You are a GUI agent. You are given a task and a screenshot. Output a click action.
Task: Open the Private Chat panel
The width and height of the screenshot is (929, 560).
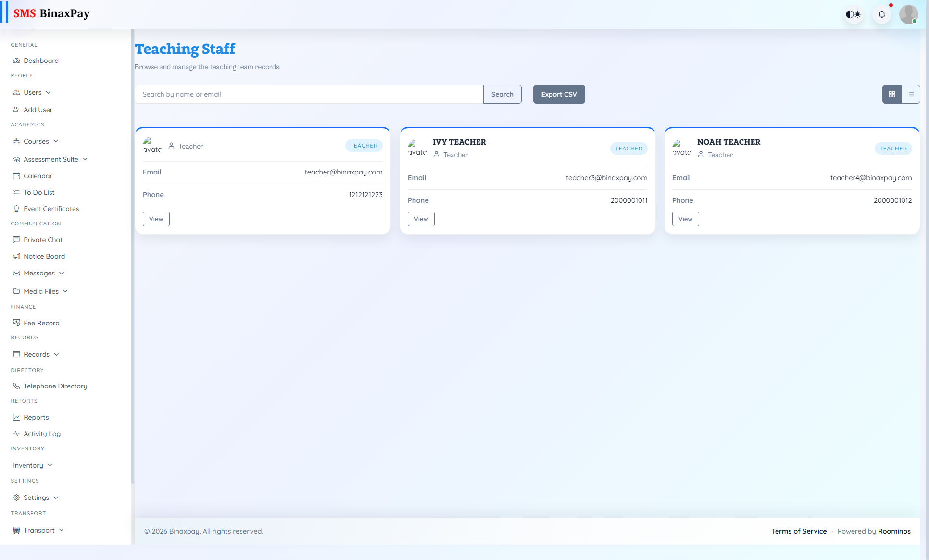[x=43, y=240]
